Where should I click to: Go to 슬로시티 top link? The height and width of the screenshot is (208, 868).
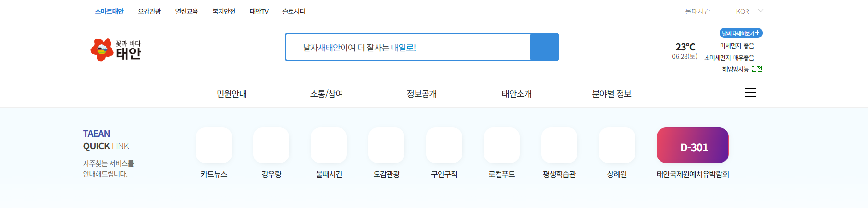[294, 11]
